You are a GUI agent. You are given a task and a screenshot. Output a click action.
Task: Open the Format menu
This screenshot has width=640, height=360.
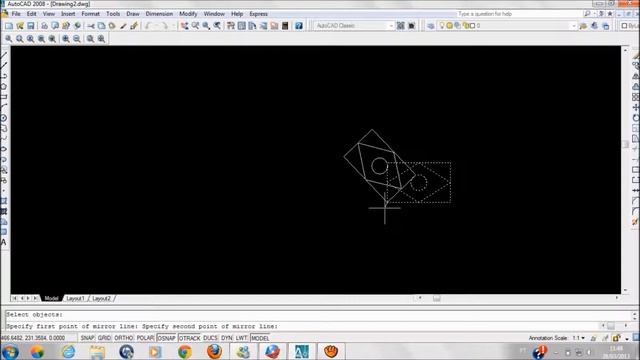(90, 14)
